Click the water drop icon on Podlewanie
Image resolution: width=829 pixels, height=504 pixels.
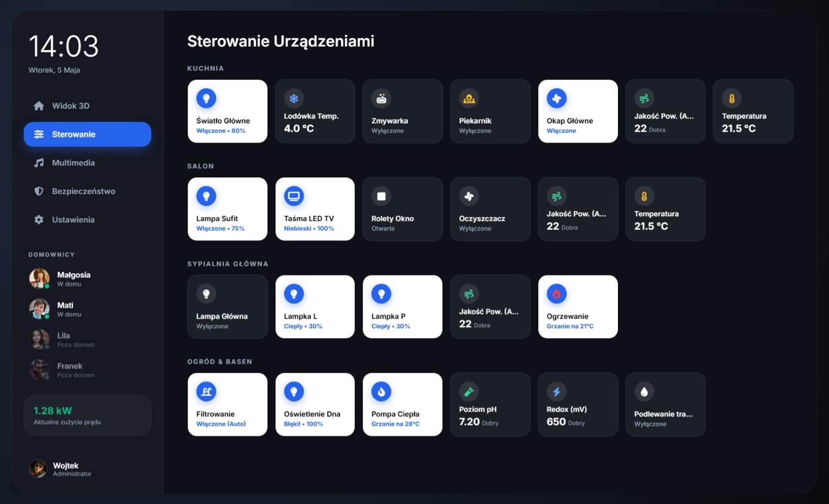(644, 392)
